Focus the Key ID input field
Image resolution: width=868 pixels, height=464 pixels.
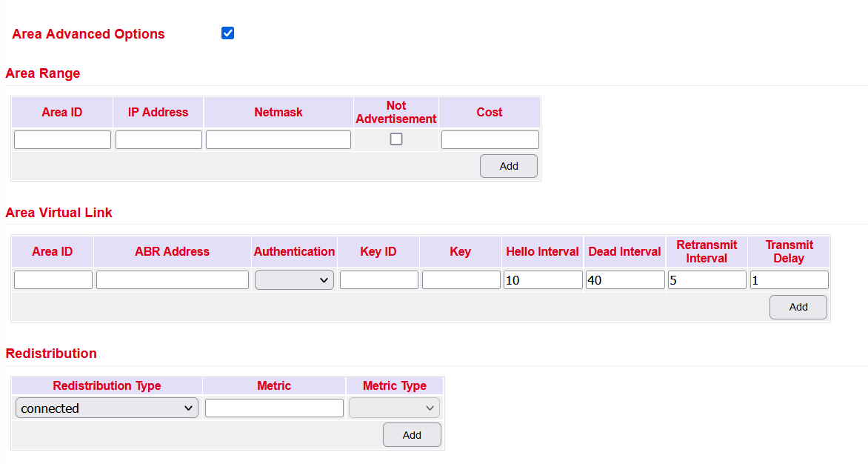pyautogui.click(x=379, y=279)
